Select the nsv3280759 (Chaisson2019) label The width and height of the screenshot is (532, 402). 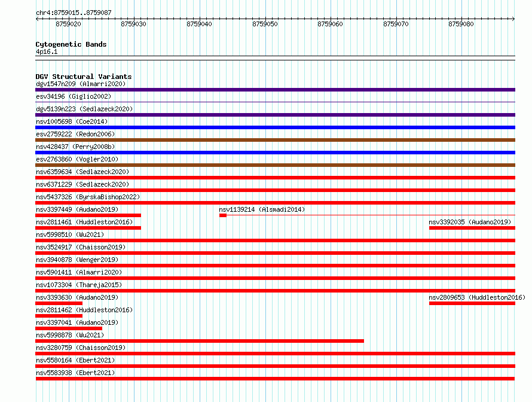coord(81,348)
